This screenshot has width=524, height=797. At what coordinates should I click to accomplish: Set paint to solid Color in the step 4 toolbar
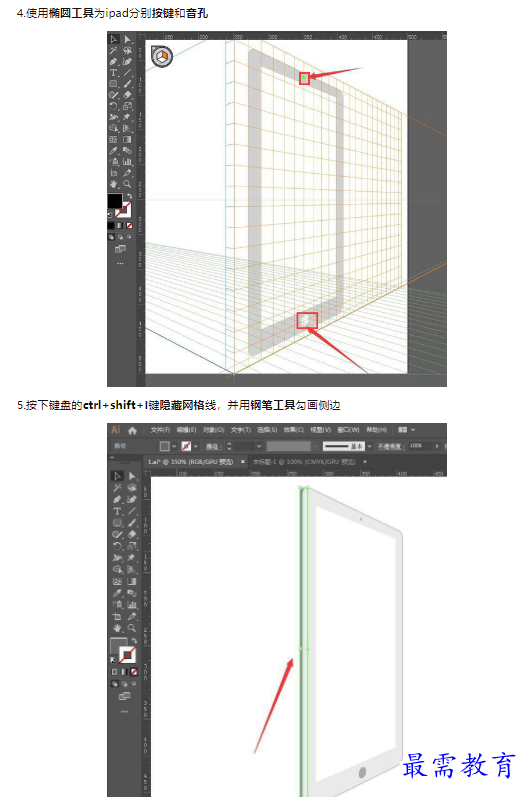pyautogui.click(x=111, y=225)
